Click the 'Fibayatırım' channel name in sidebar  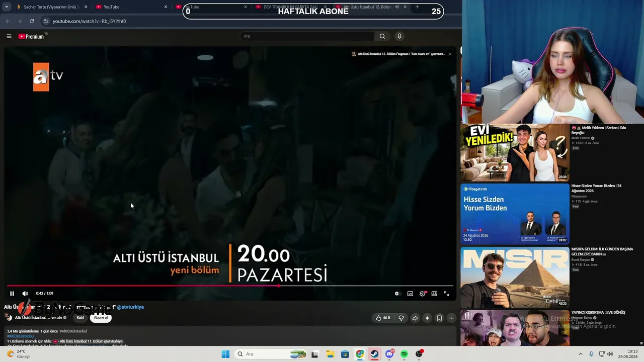click(579, 197)
